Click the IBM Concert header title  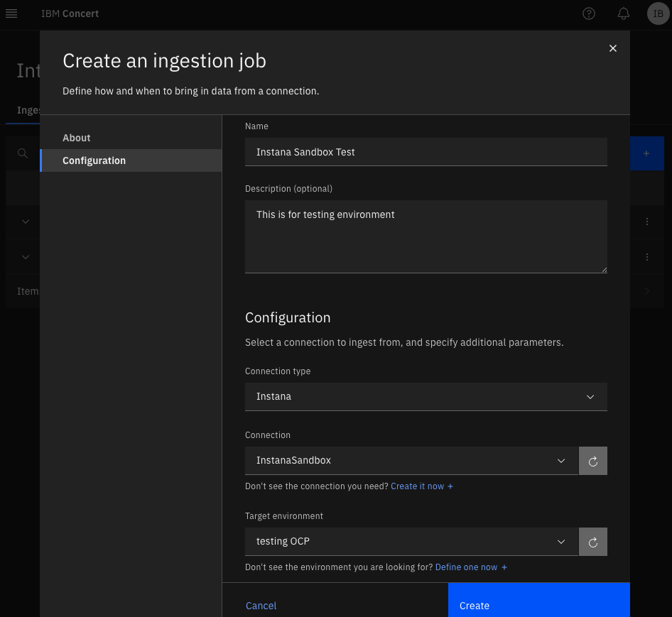[x=70, y=13]
